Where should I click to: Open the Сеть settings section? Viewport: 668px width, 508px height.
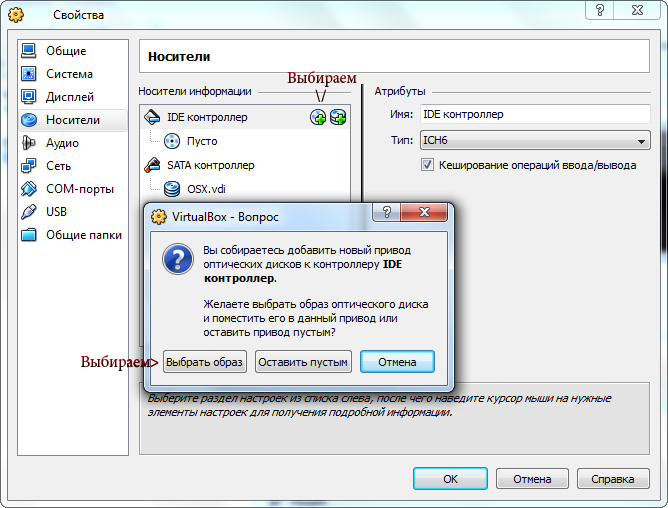coord(73,166)
